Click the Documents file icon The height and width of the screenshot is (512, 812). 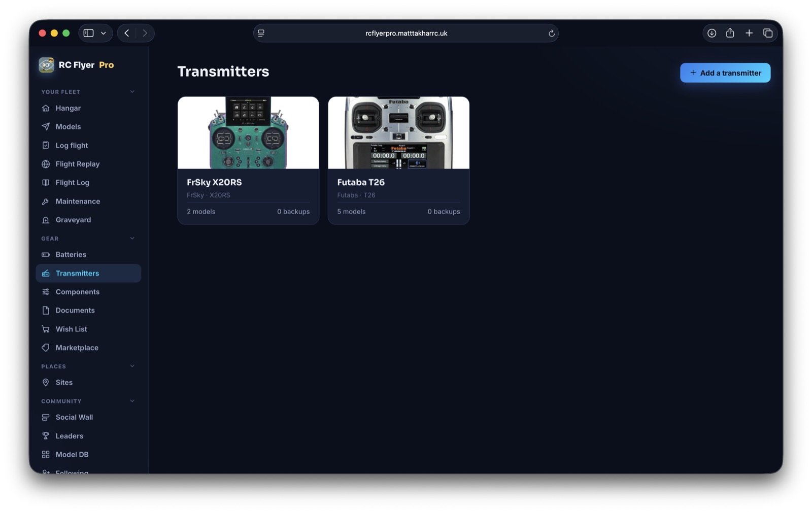[x=46, y=311]
